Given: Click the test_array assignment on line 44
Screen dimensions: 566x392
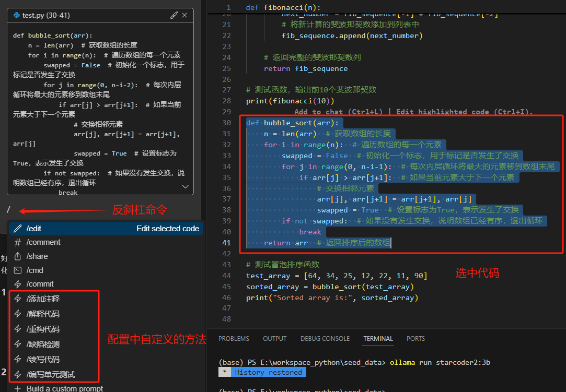Looking at the screenshot, I should [x=337, y=276].
